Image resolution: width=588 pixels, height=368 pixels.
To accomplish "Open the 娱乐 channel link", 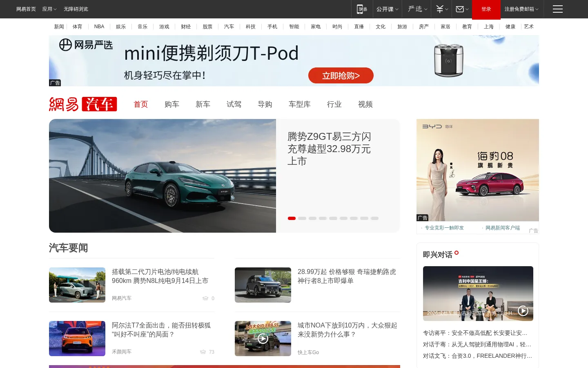I will 121,27.
